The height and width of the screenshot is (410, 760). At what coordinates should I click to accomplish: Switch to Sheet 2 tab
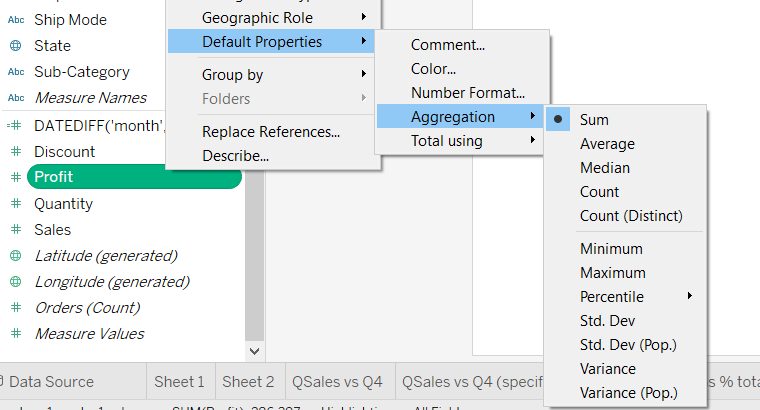pos(248,381)
